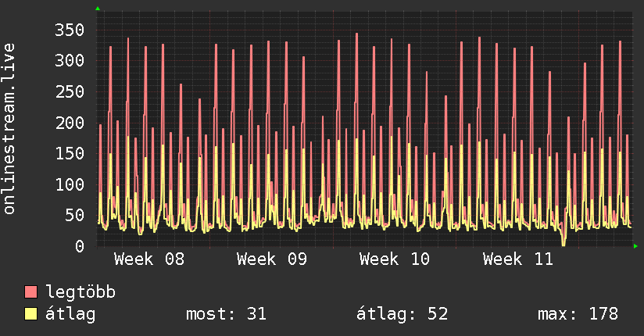Click the 150 y-axis tick label
The width and height of the screenshot is (644, 336).
[x=70, y=154]
